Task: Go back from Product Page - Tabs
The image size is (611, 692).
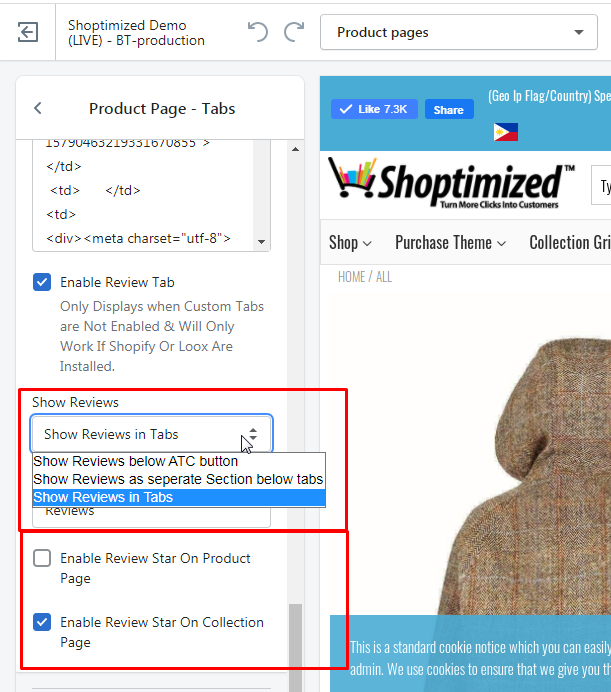Action: click(38, 108)
